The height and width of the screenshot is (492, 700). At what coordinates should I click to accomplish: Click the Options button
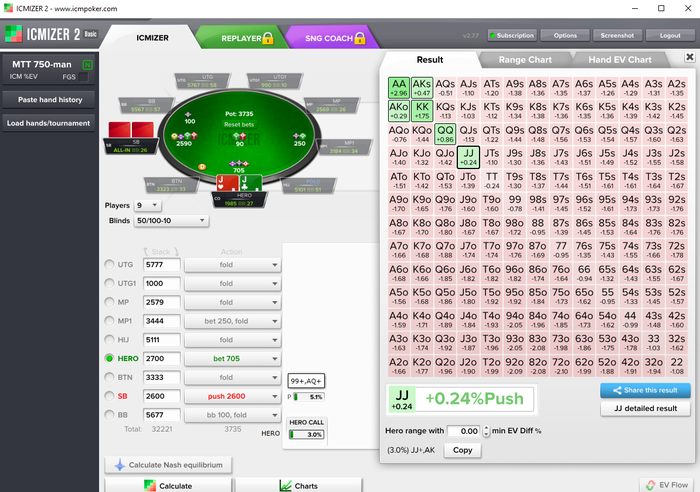[565, 35]
